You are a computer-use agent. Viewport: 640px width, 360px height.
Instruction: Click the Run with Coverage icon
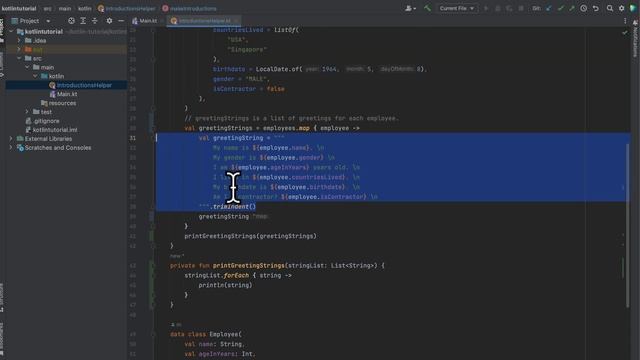coord(509,8)
